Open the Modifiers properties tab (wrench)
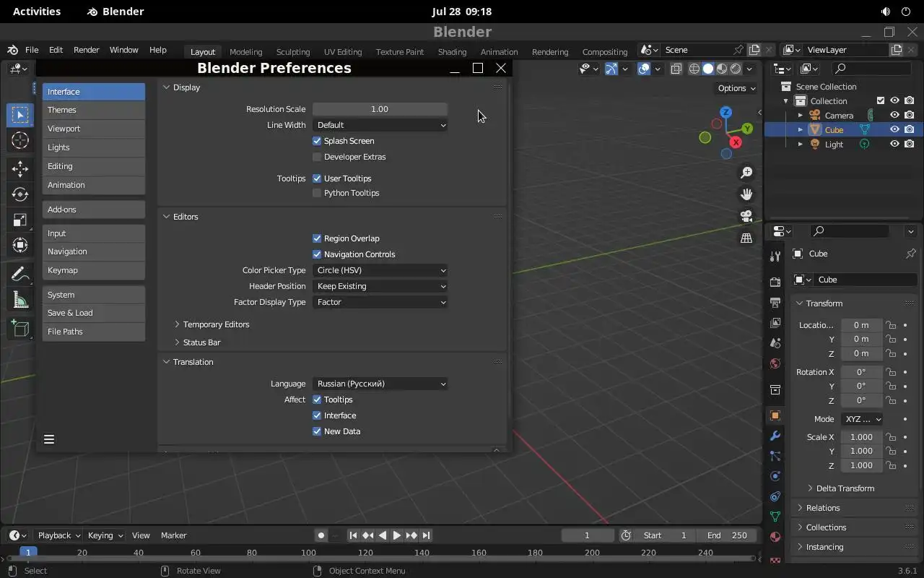This screenshot has width=924, height=578. pos(775,436)
